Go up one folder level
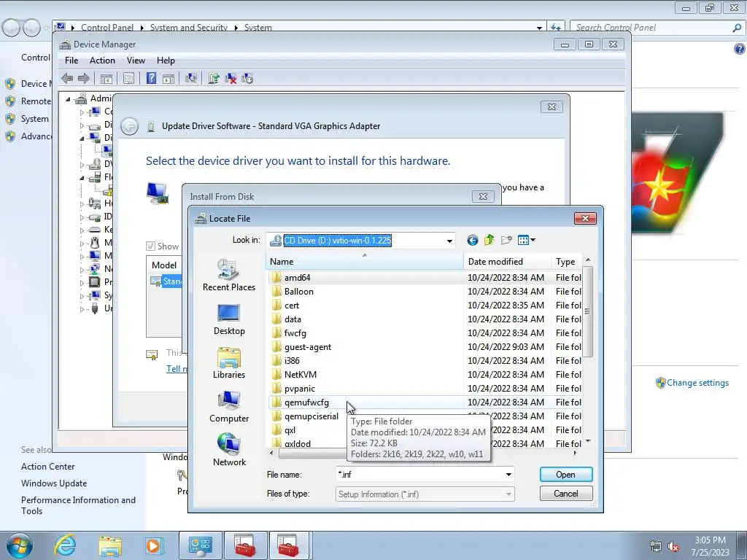This screenshot has height=560, width=747. click(x=489, y=240)
